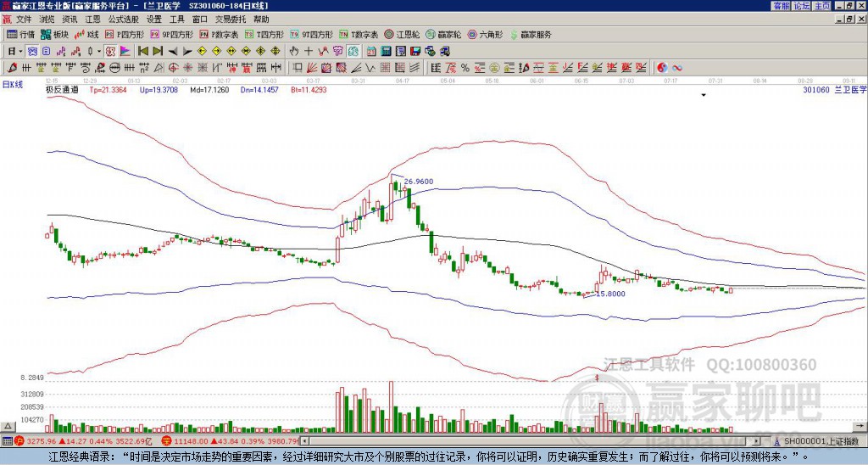Open the 帮助 menu

(261, 20)
